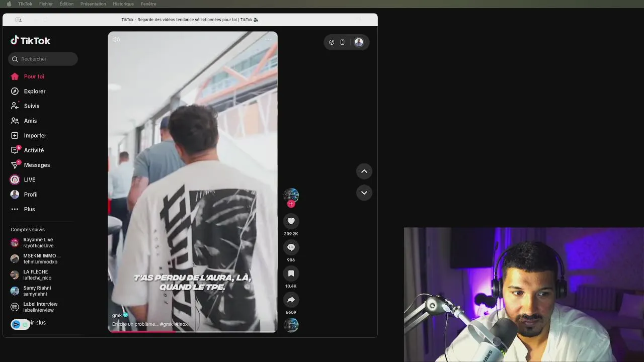Toggle the video volume speaker icon
Image resolution: width=644 pixels, height=362 pixels.
coord(116,40)
